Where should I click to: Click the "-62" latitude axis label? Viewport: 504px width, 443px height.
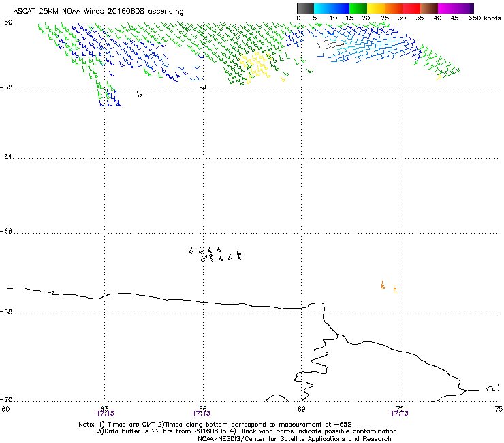[6, 87]
